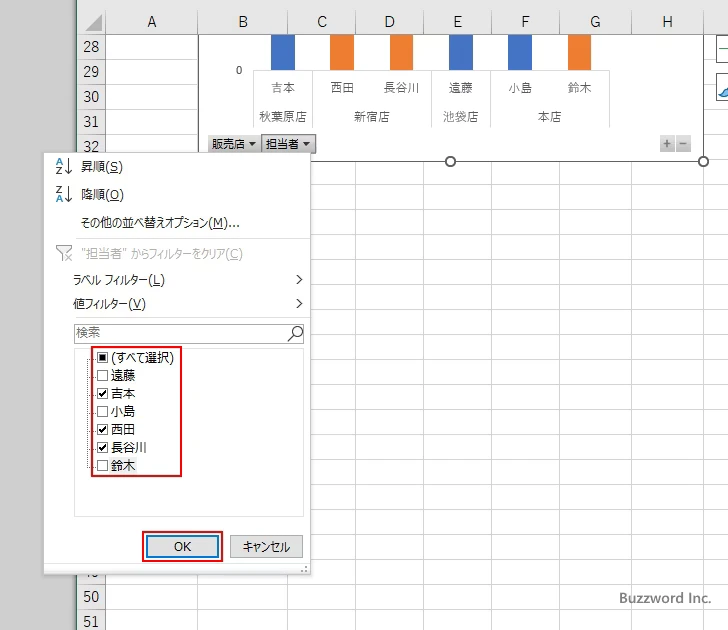This screenshot has width=728, height=630.
Task: Click the 小島 chart axis label
Action: tap(520, 88)
